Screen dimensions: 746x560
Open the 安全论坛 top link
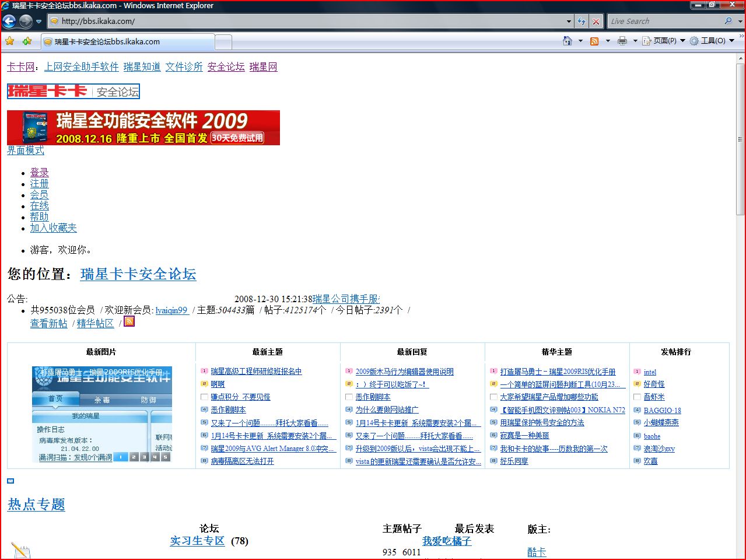(226, 67)
